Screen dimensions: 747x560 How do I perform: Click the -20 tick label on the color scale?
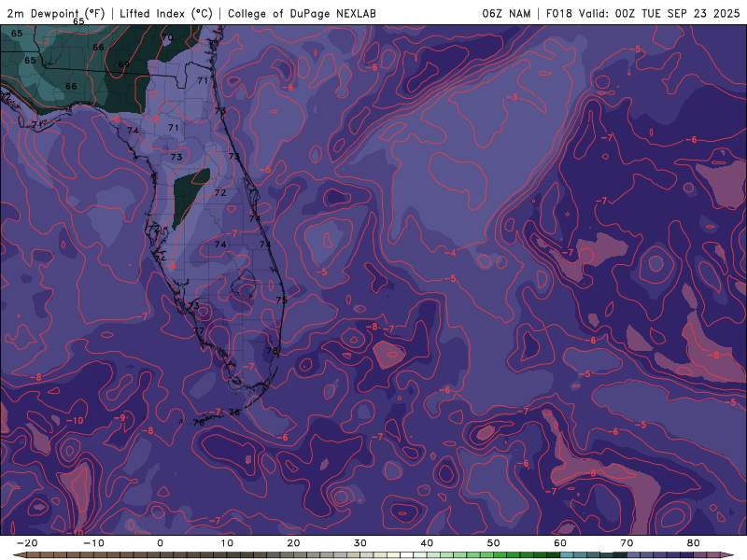27,543
